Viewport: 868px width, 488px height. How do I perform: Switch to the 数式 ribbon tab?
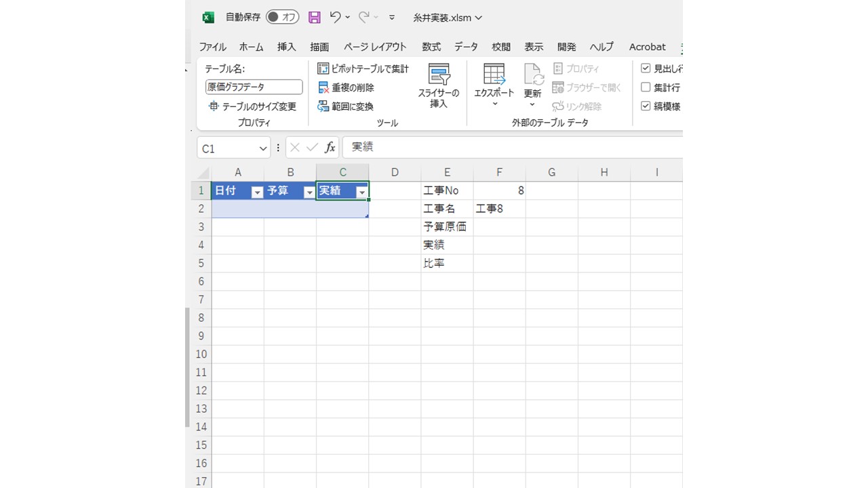click(x=431, y=47)
